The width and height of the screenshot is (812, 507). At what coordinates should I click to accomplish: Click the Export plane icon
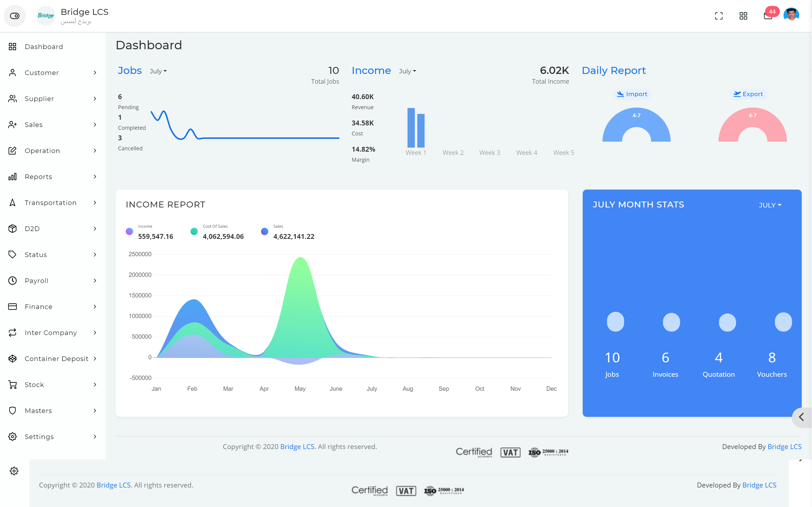pos(737,94)
